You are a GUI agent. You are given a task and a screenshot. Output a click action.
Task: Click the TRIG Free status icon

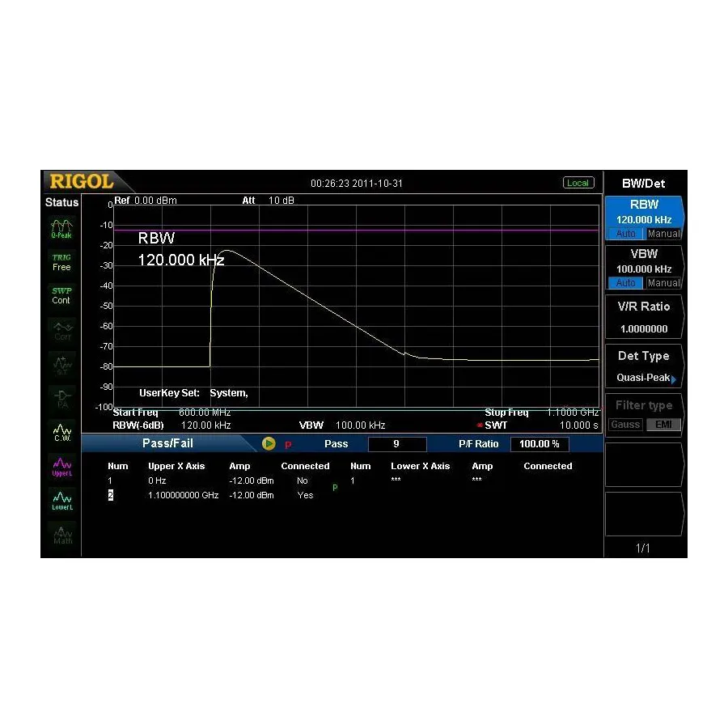[61, 262]
